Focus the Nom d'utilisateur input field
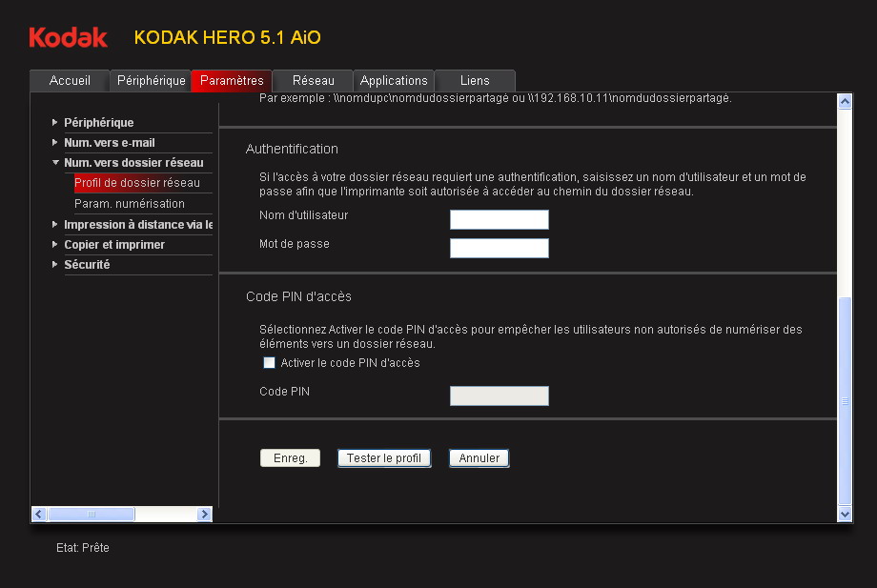This screenshot has width=877, height=588. point(499,220)
